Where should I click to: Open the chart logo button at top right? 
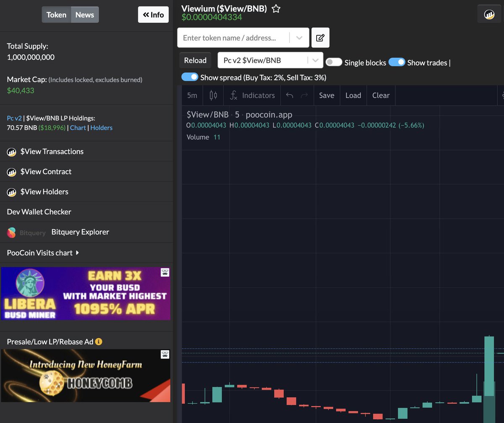pyautogui.click(x=489, y=14)
